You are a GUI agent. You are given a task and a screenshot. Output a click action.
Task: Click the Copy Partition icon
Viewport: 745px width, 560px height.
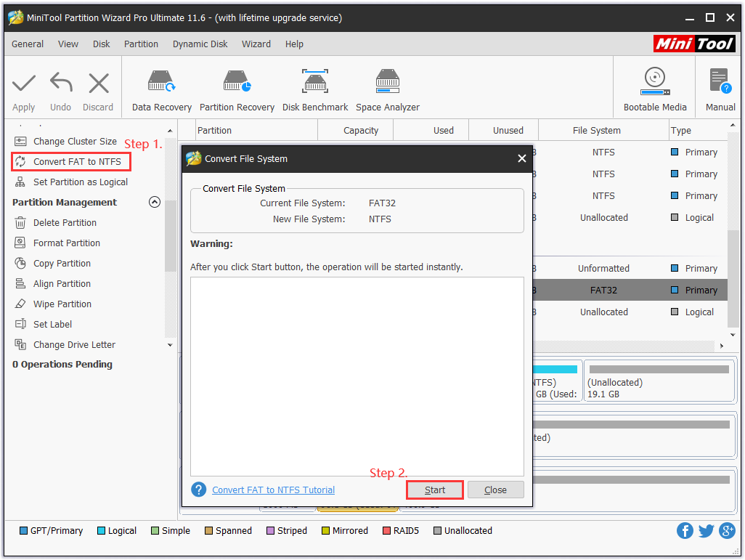(x=20, y=263)
